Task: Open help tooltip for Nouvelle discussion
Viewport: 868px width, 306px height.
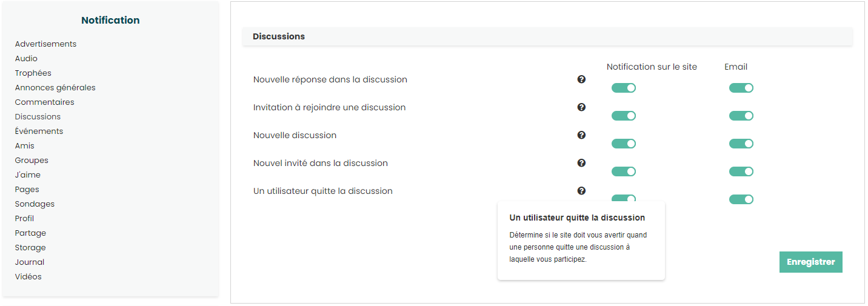Action: point(581,135)
